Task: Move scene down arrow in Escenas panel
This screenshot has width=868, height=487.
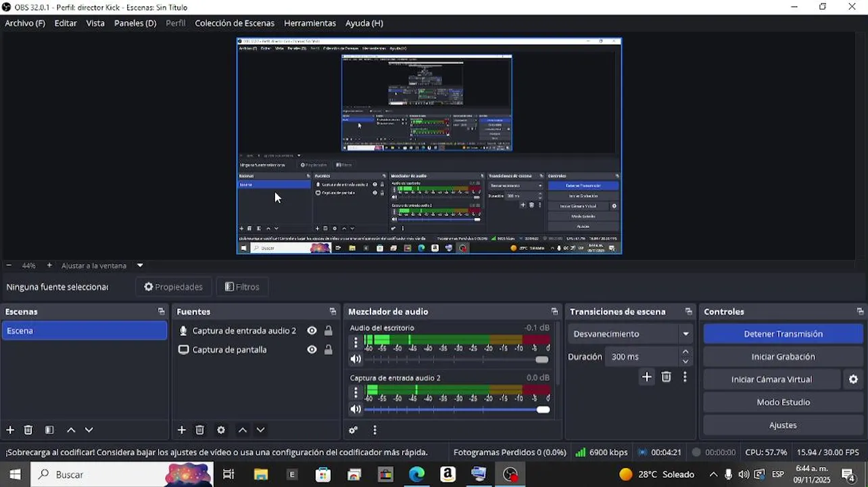Action: (x=89, y=430)
